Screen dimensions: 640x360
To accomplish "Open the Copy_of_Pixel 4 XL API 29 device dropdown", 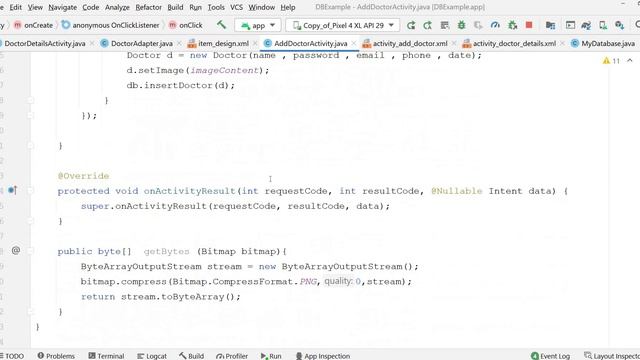I will pos(342,25).
